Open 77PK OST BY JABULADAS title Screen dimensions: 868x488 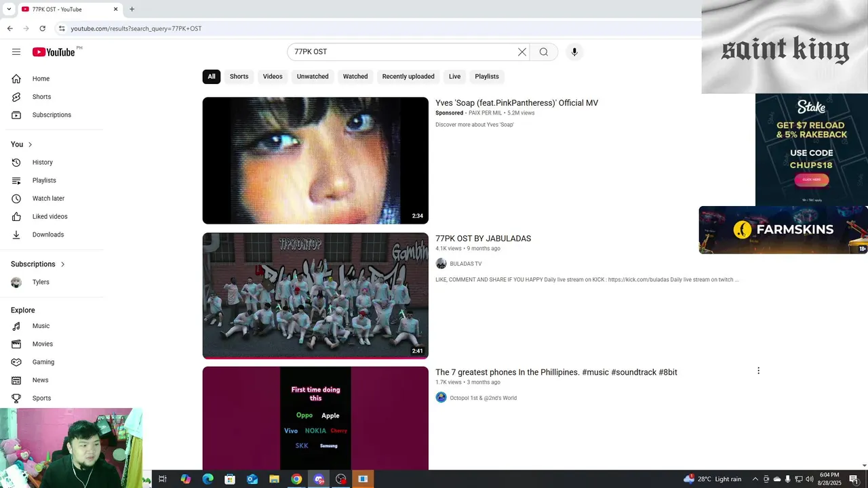(483, 239)
